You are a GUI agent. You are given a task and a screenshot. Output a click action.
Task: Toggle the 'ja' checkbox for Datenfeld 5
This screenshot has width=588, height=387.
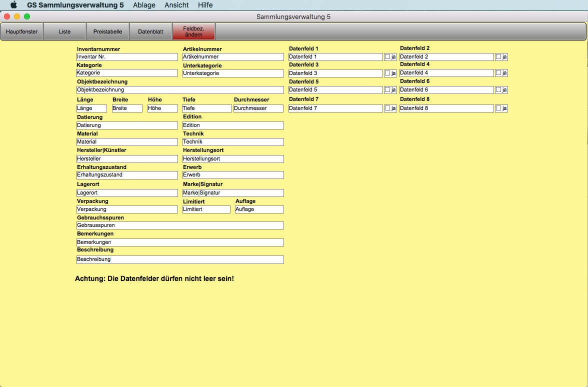[387, 90]
